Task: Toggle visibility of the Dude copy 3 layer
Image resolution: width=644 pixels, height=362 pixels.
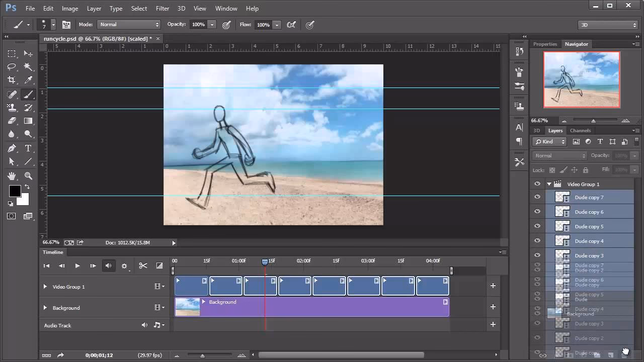Action: tap(537, 255)
